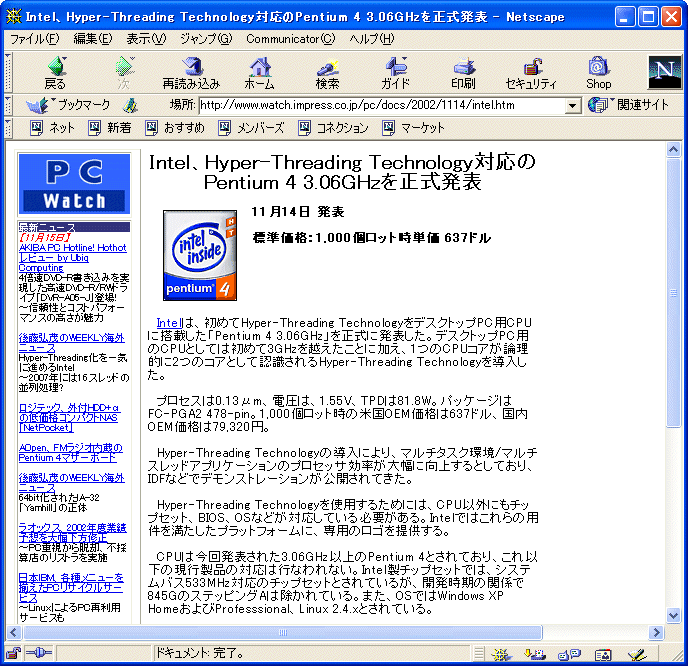Click the vertical scrollbar thumb
The height and width of the screenshot is (666, 688).
[673, 293]
